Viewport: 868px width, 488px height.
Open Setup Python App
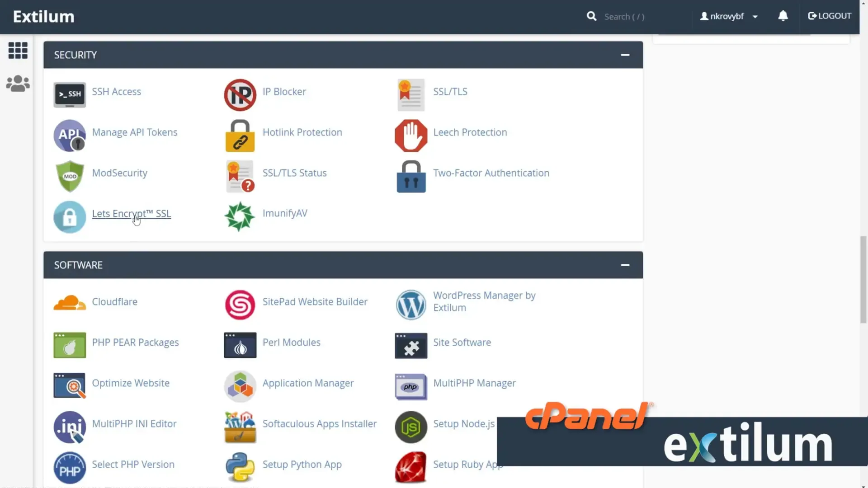pyautogui.click(x=302, y=464)
